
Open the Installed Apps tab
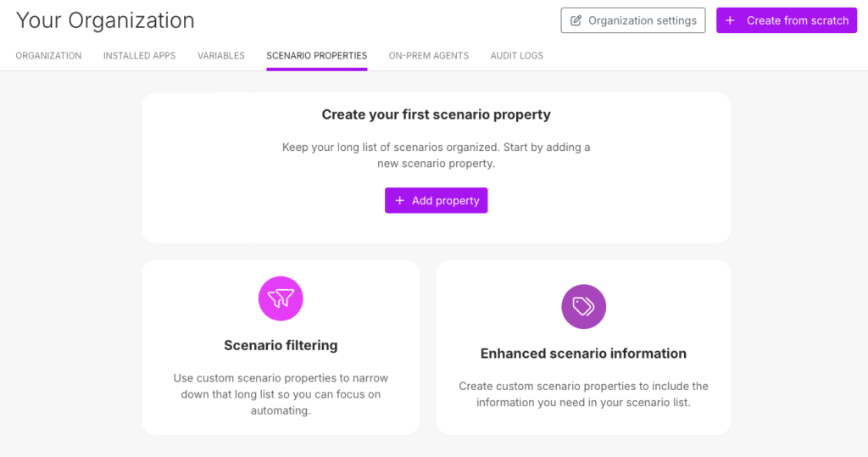click(x=140, y=56)
